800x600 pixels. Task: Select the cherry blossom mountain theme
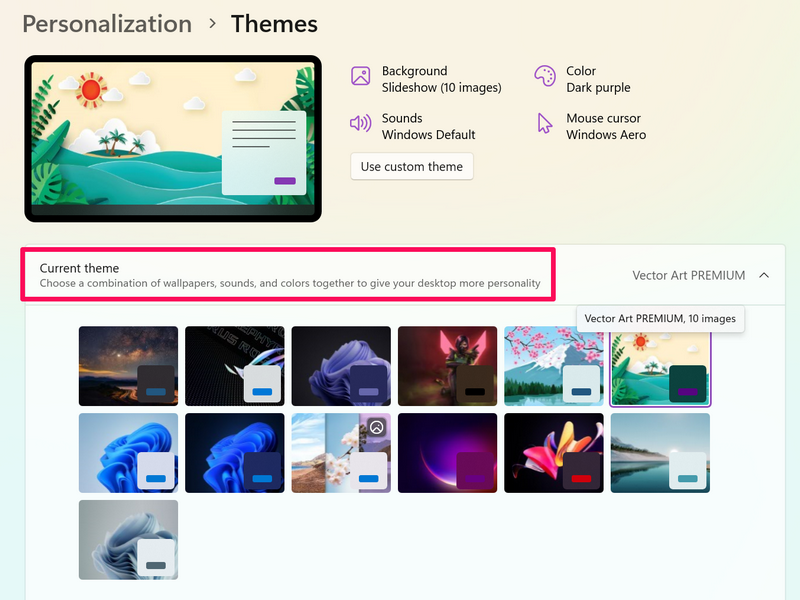(x=554, y=366)
